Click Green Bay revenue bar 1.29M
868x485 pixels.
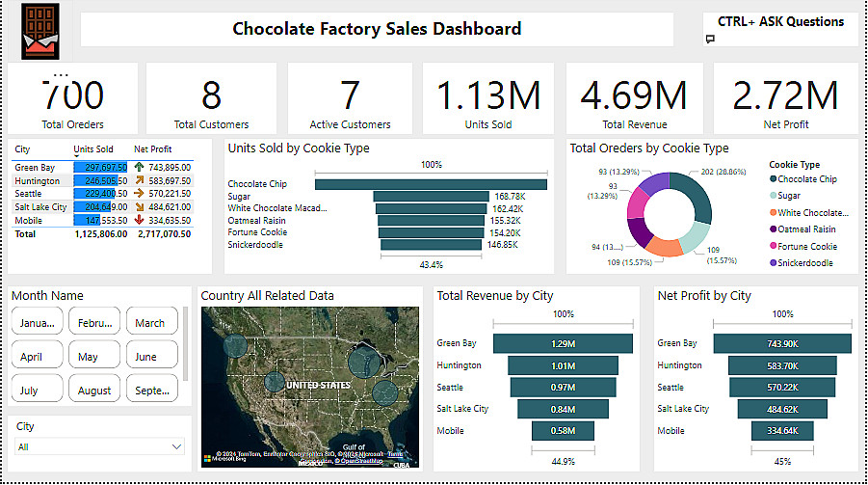pyautogui.click(x=563, y=343)
